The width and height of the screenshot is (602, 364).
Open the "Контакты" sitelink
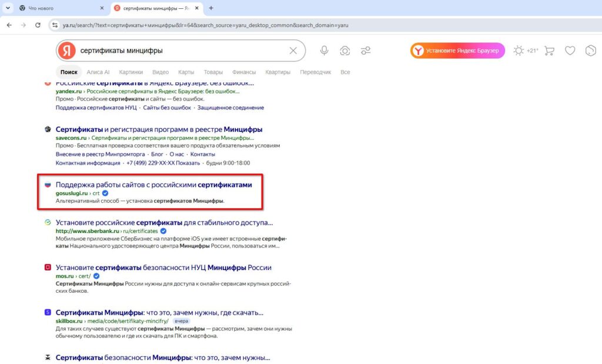click(x=203, y=154)
